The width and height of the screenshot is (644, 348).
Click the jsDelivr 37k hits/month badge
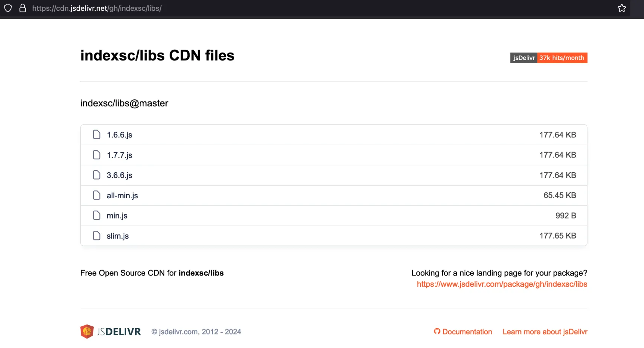[549, 58]
